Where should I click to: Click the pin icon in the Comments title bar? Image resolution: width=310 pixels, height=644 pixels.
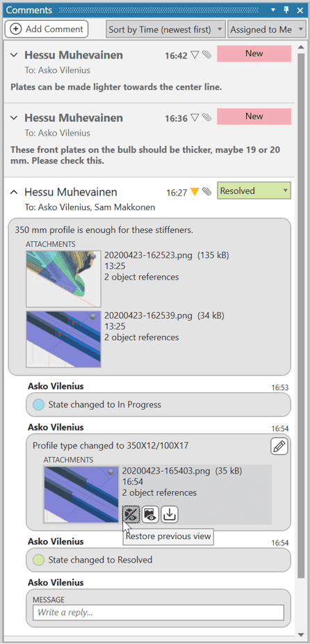[x=286, y=10]
